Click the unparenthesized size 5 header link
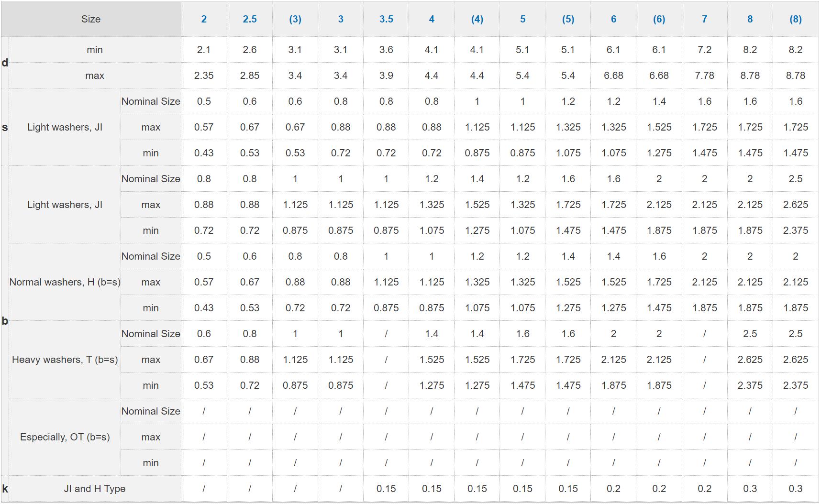 (522, 19)
